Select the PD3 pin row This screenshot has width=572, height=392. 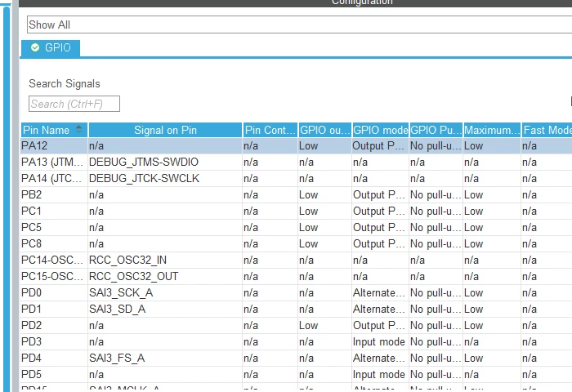coord(296,341)
